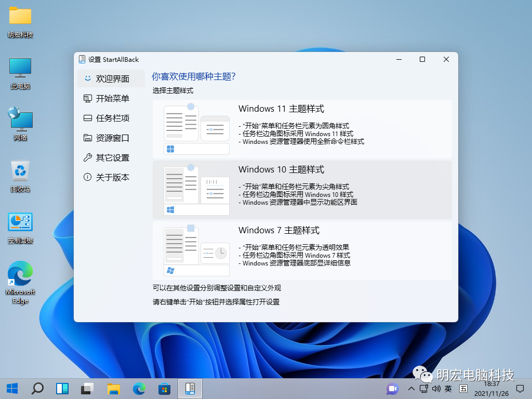This screenshot has width=532, height=399.
Task: Select the 网络 desktop icon
Action: (20, 124)
